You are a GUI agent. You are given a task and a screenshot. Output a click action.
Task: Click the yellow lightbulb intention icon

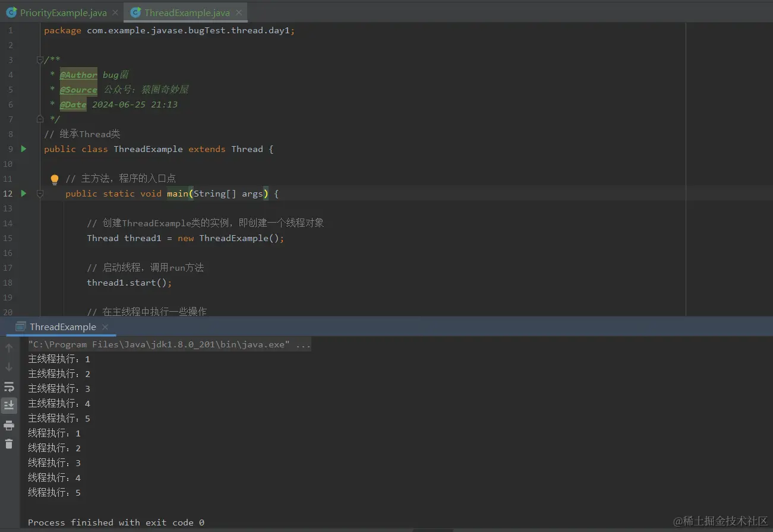(55, 179)
